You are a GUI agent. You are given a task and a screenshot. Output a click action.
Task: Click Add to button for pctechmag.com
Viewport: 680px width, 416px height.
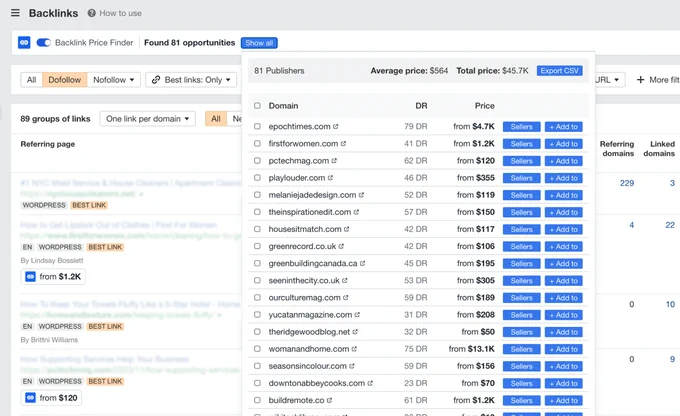coord(563,161)
